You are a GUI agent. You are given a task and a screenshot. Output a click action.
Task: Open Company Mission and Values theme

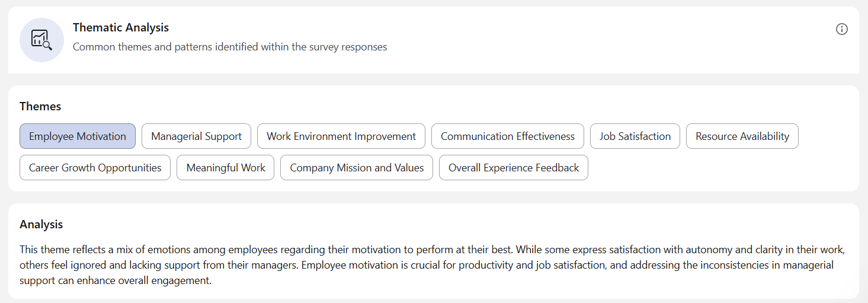click(357, 167)
